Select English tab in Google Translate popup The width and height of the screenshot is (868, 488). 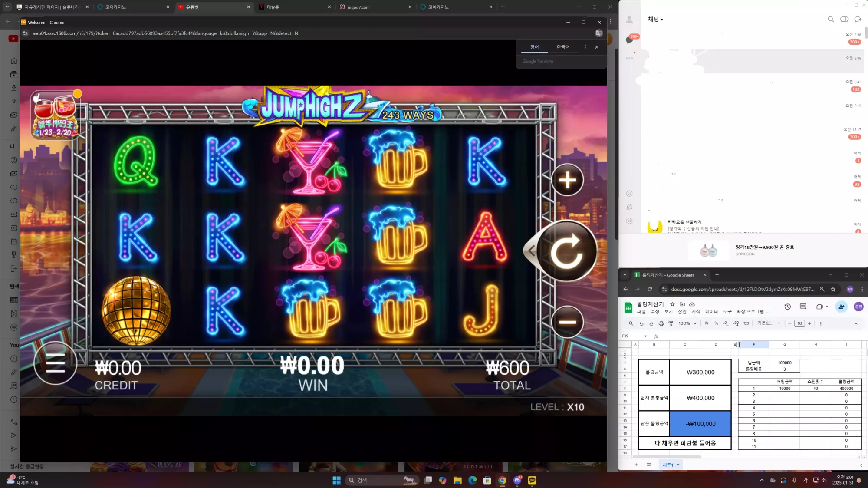click(534, 47)
